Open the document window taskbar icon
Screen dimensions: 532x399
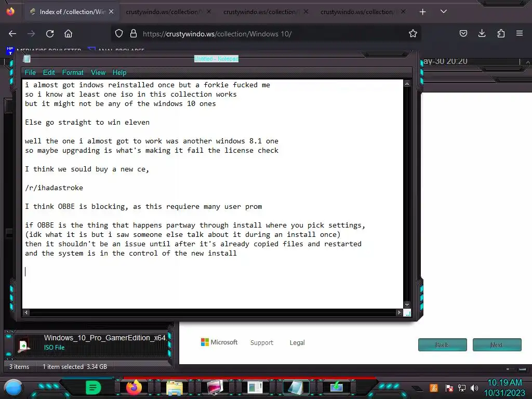pos(255,388)
